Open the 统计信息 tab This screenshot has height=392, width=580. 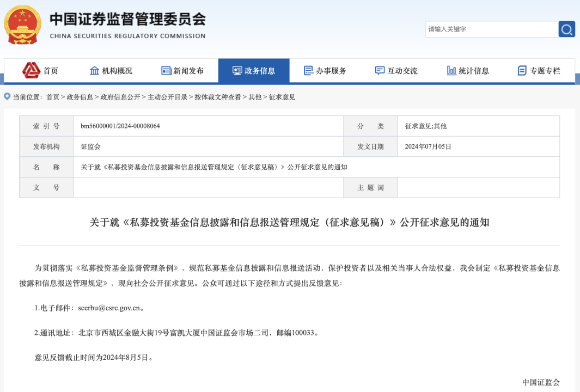pos(468,71)
